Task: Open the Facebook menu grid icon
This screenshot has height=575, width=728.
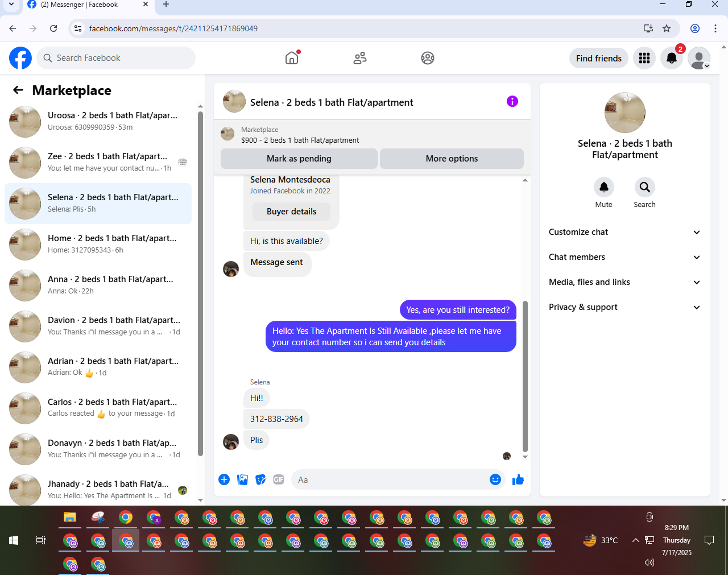Action: (644, 58)
